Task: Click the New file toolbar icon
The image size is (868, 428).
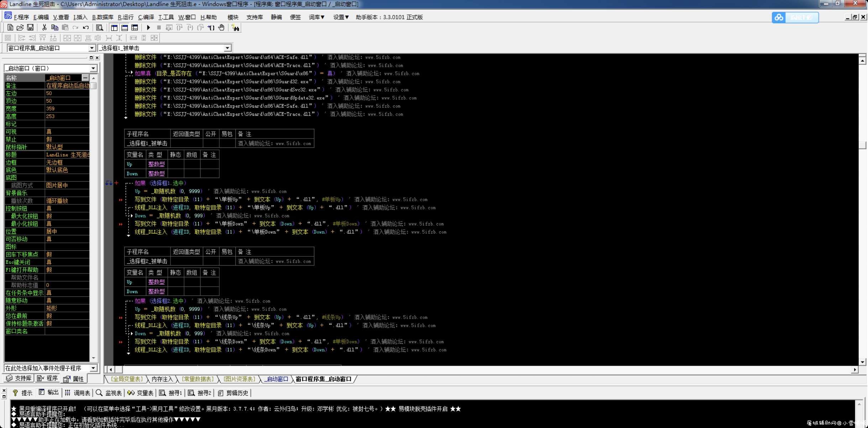Action: pyautogui.click(x=10, y=27)
